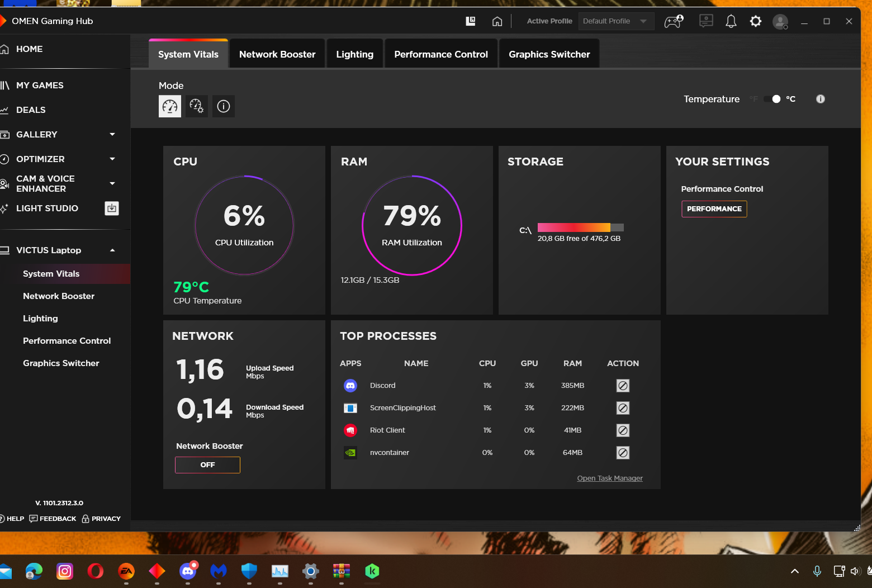Click the Discord app icon in Top Processes
The image size is (872, 588).
[x=350, y=386]
